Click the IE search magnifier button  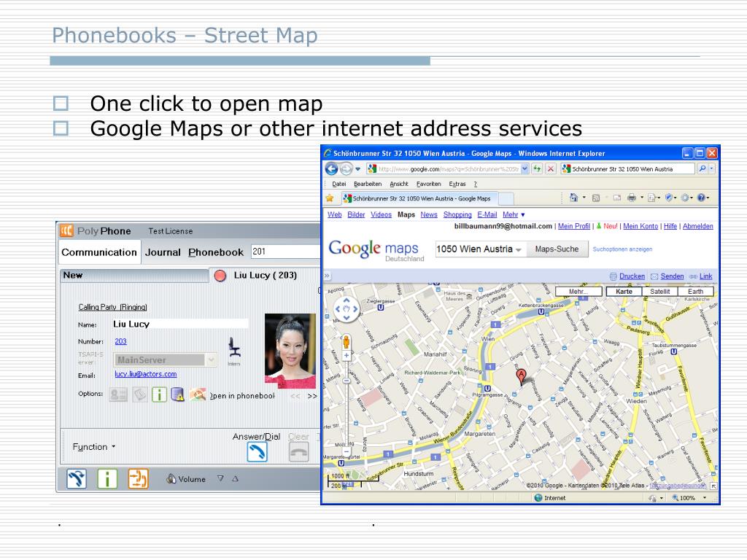(x=703, y=168)
